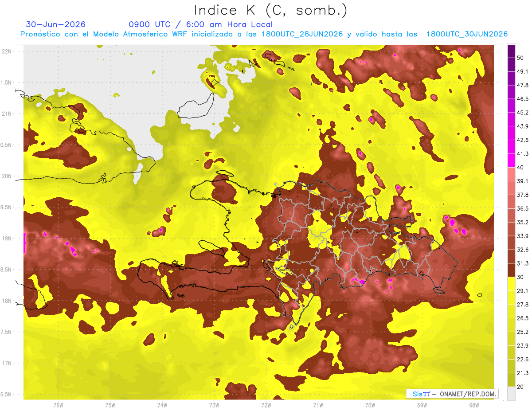
Task: Click the '6.5N' latitude label
Action: point(7,394)
